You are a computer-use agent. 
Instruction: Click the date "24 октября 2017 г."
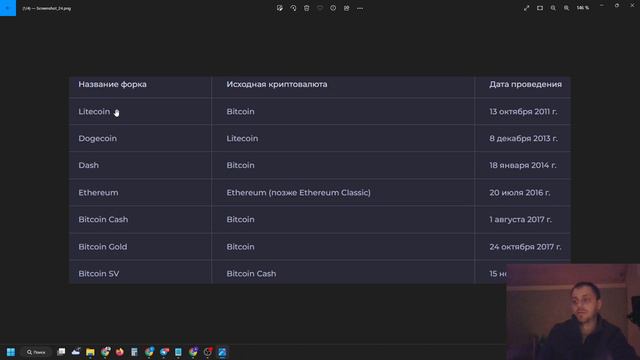[525, 247]
